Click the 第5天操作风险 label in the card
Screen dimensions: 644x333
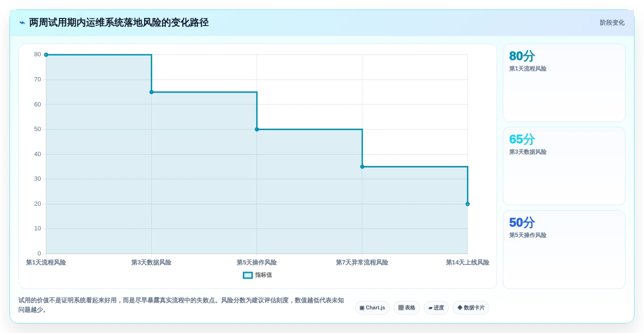pyautogui.click(x=528, y=236)
